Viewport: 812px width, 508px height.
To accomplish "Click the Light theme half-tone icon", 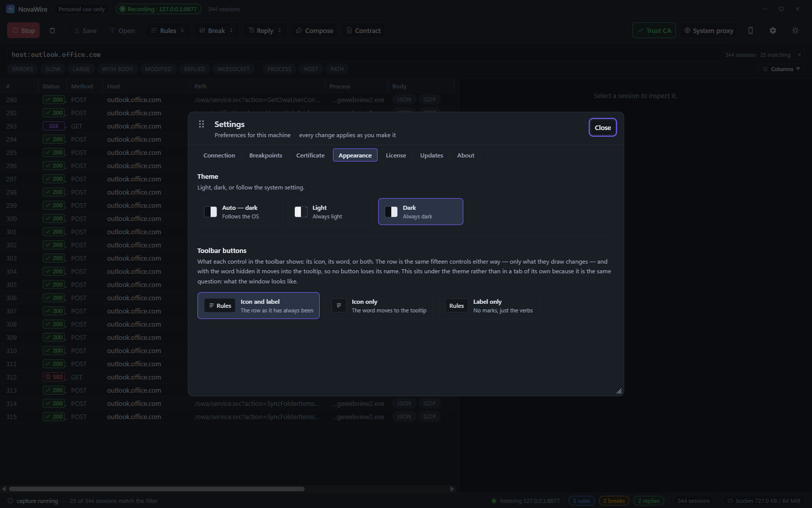I will (x=301, y=212).
